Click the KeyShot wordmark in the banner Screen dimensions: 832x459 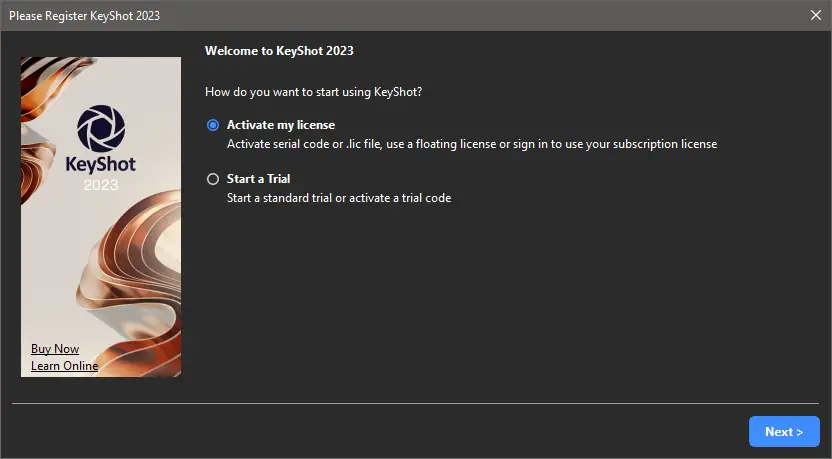(x=100, y=166)
